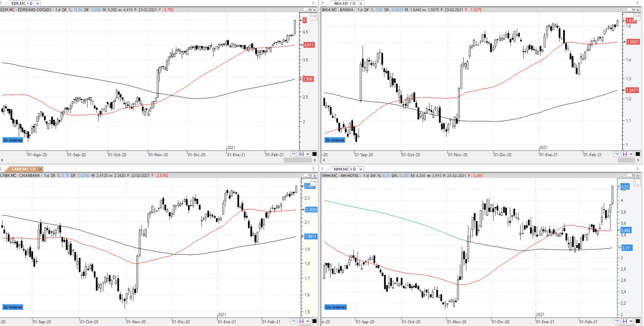The image size is (644, 326).
Task: Click 'Sin órdenes' label in the NHH.MC chart
Action: click(x=336, y=307)
